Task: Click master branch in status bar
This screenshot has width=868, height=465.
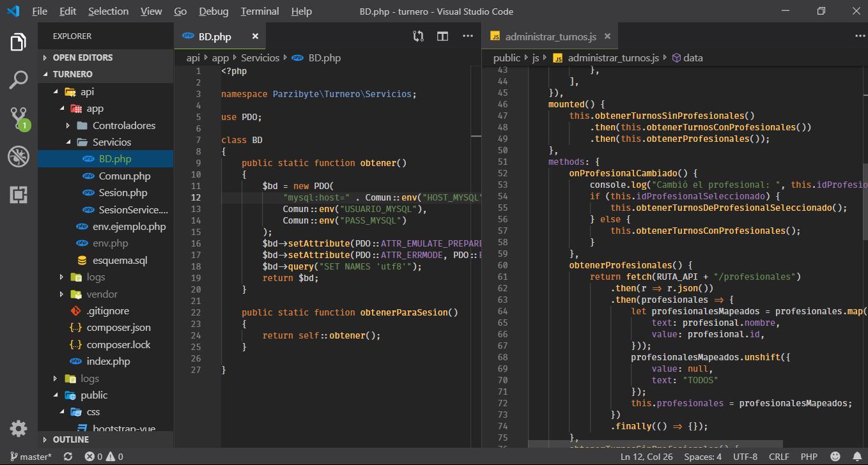Action: (x=31, y=457)
